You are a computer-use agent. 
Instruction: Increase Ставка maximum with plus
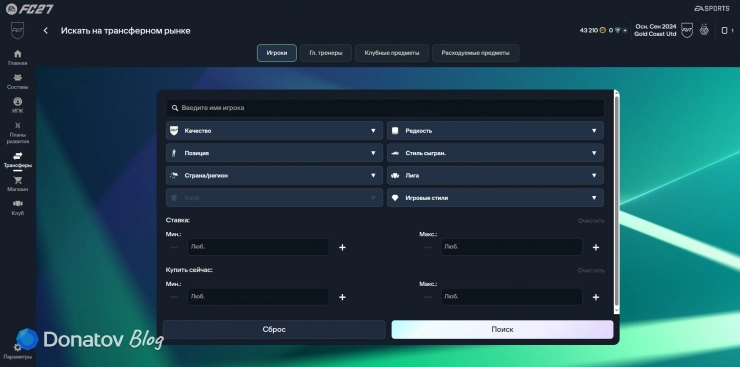[596, 247]
